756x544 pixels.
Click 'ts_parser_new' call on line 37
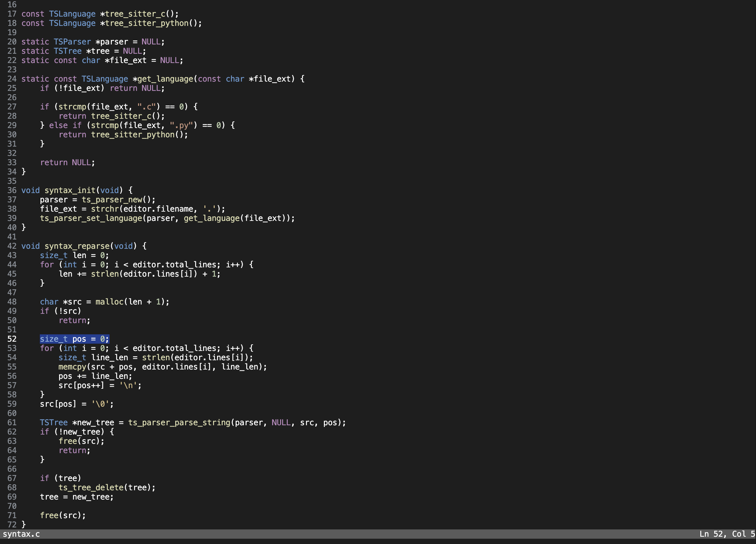pyautogui.click(x=112, y=200)
